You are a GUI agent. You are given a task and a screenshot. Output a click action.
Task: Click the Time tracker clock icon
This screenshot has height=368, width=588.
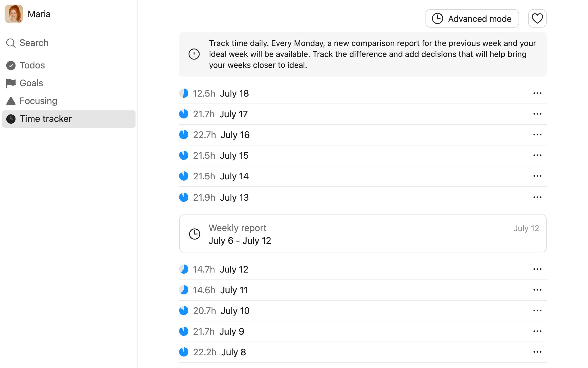click(11, 119)
